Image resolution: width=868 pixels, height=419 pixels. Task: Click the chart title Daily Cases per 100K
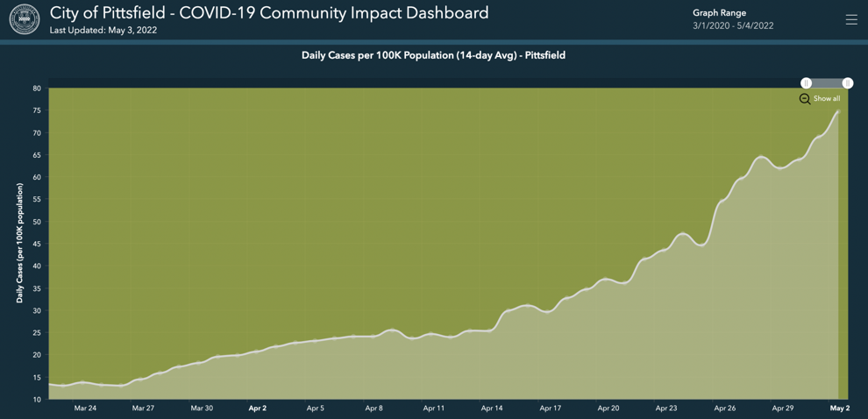(433, 55)
